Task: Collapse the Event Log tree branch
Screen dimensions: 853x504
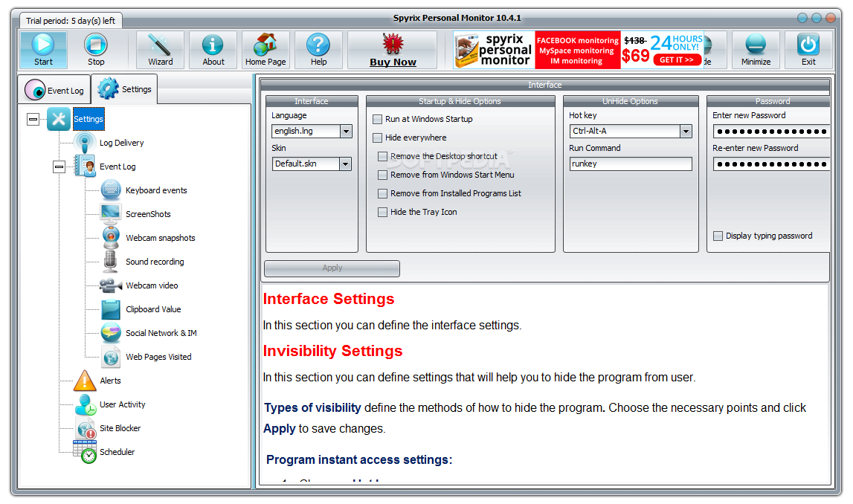Action: (59, 167)
